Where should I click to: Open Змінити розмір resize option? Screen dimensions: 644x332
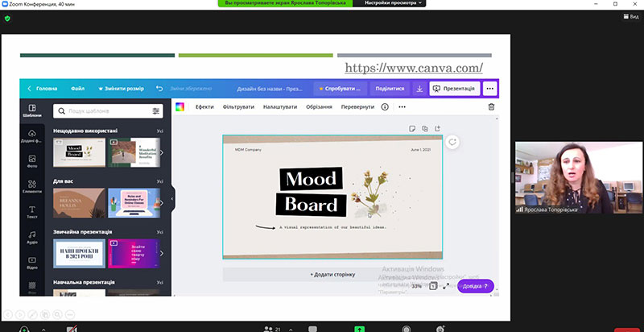[x=121, y=89]
